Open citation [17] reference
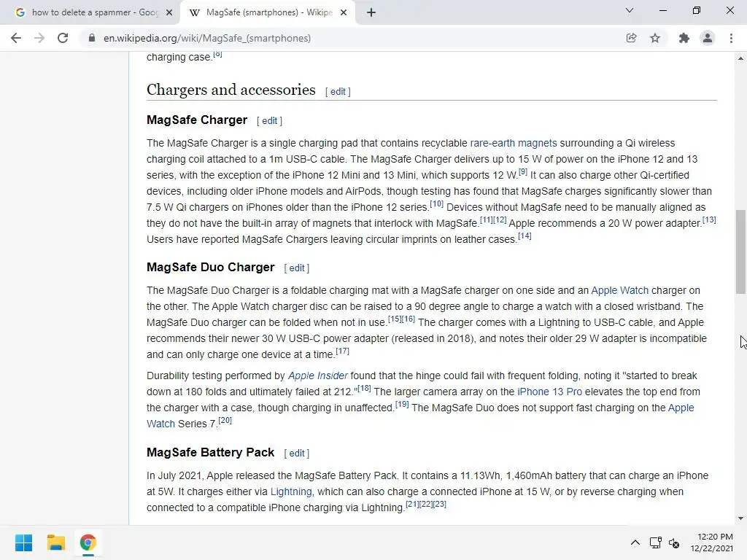This screenshot has height=560, width=747. coord(342,351)
